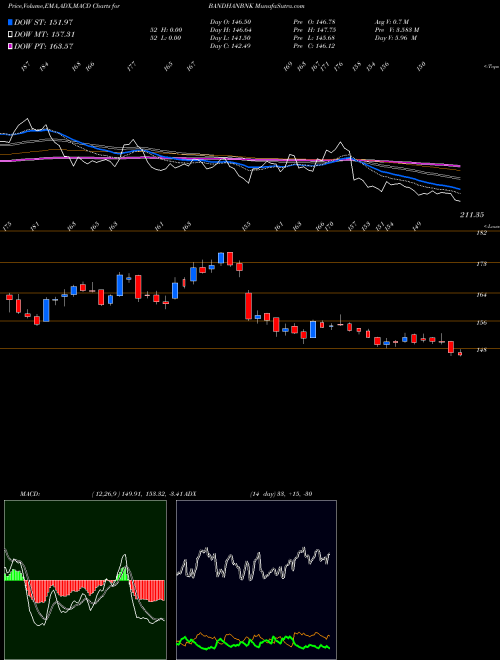Click the BANDHANBNK MunafaSutra.com title
This screenshot has width=500, height=660.
coord(256,6)
